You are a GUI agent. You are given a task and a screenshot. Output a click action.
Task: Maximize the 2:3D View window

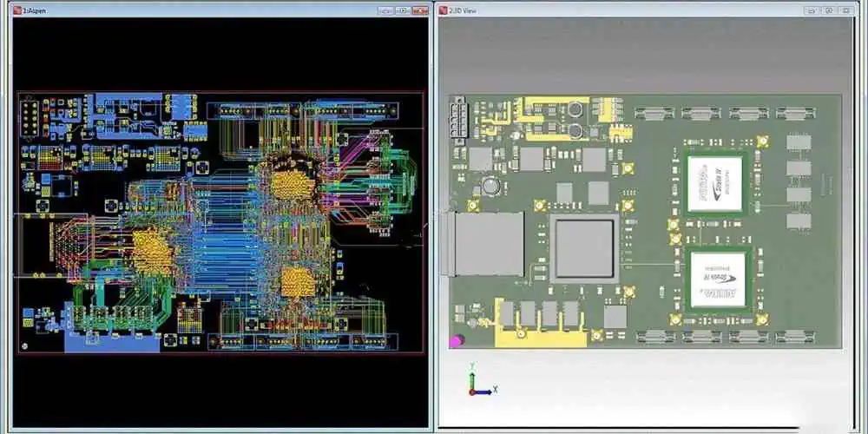829,10
